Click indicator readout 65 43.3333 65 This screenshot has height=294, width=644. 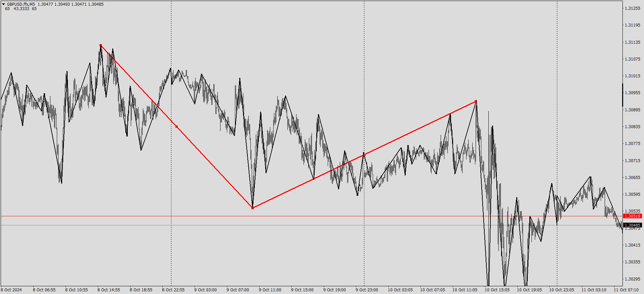pos(21,9)
